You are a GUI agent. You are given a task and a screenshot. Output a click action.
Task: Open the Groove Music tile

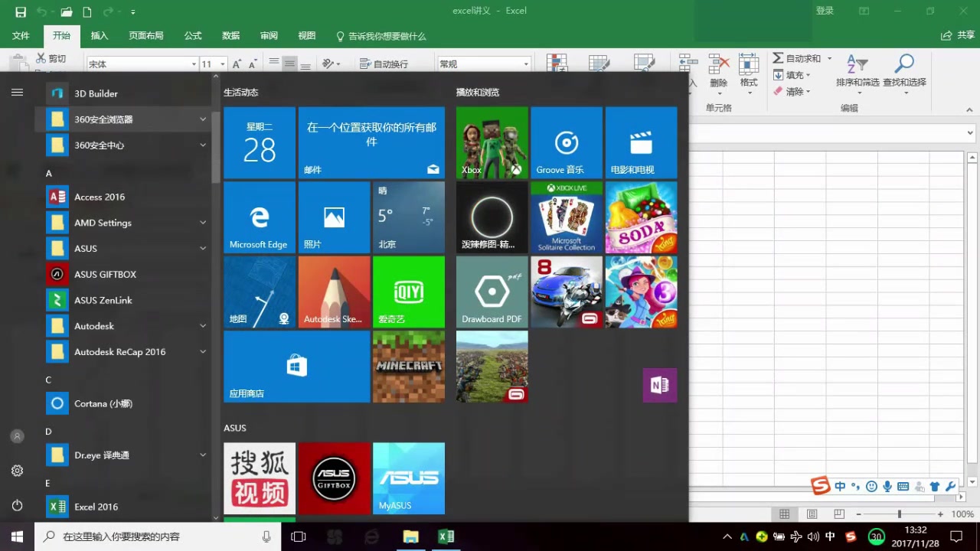pyautogui.click(x=567, y=142)
